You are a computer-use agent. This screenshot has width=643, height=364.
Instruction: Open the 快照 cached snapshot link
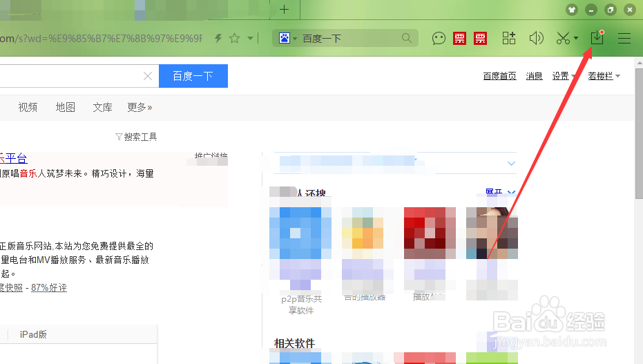pos(12,288)
